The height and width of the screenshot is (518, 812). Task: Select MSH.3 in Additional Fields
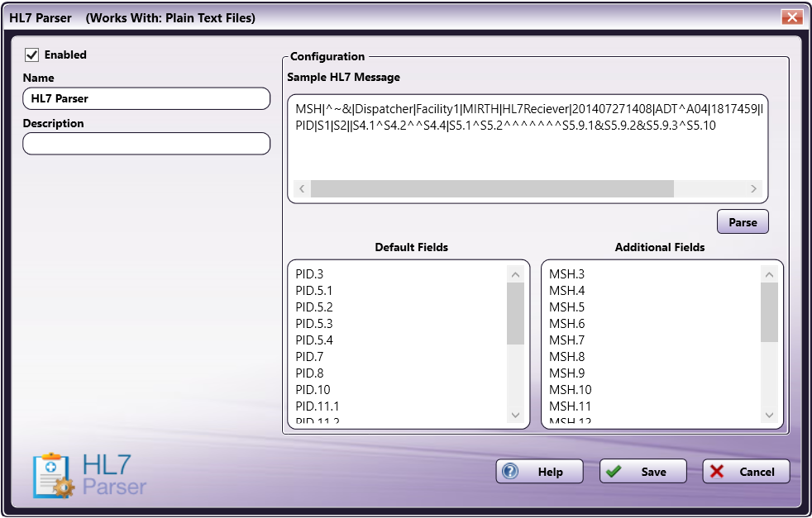(566, 274)
